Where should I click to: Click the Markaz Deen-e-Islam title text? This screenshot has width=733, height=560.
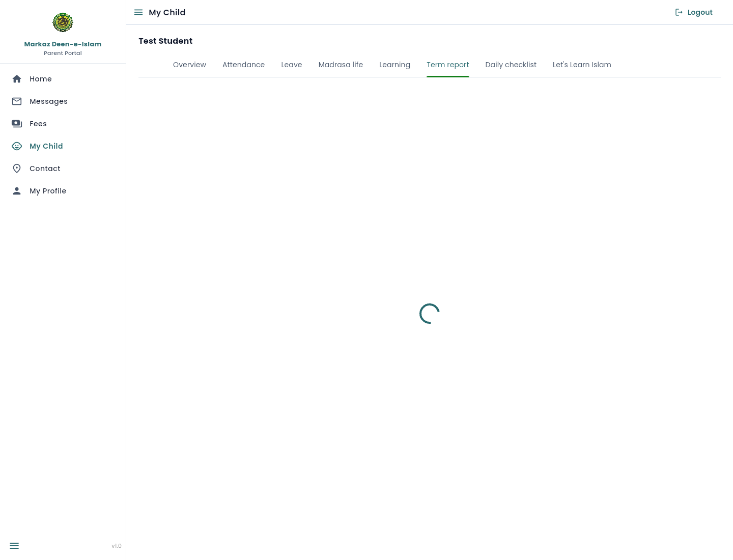click(63, 44)
